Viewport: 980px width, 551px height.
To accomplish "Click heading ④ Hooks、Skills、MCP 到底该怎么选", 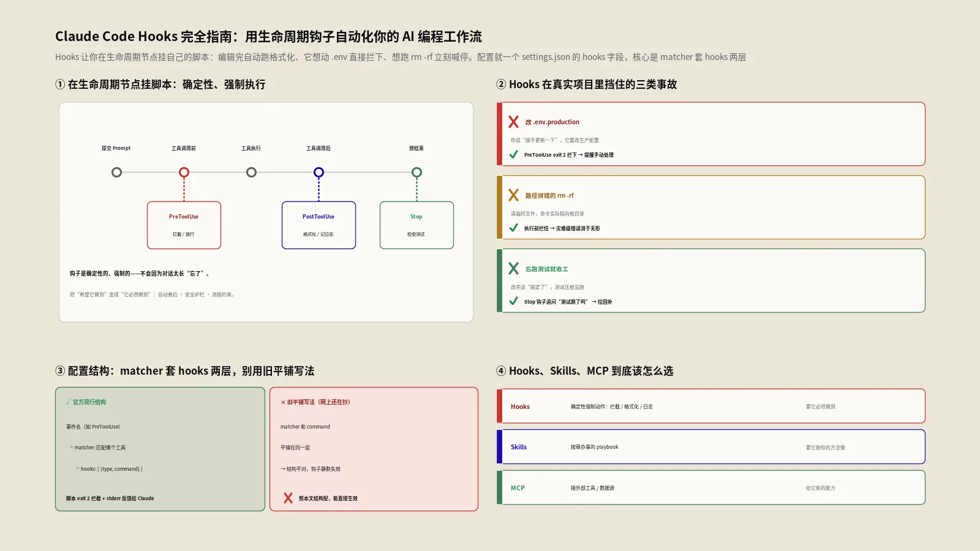I will tap(585, 371).
